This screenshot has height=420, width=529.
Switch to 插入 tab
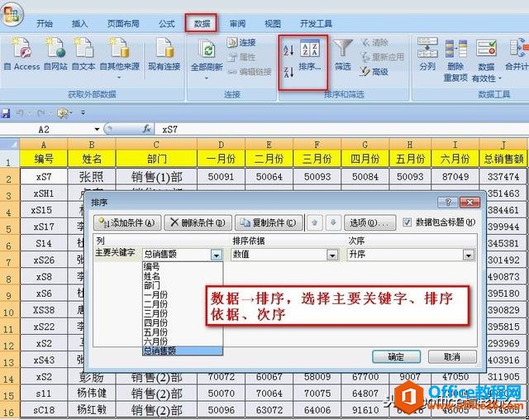point(79,24)
